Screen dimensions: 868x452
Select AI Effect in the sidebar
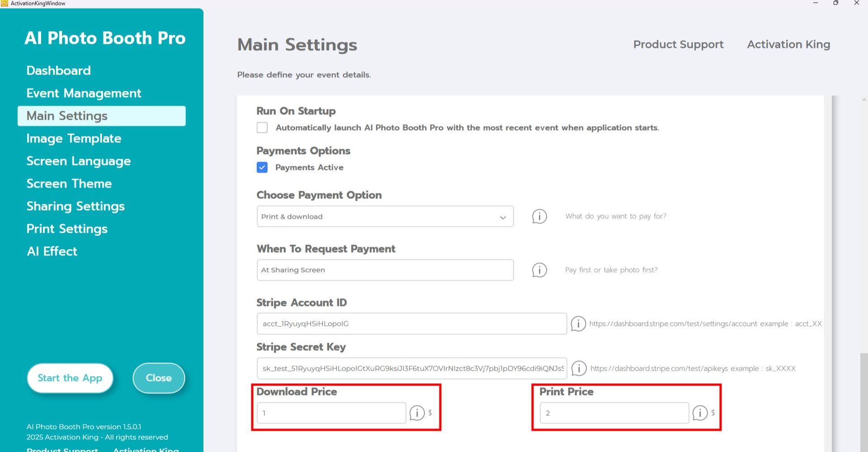[x=52, y=251]
